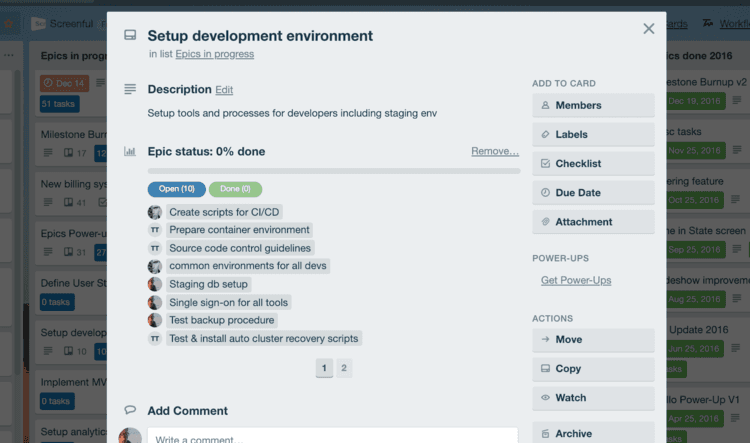This screenshot has width=750, height=443.
Task: Click the Write a comment field
Action: [x=332, y=436]
